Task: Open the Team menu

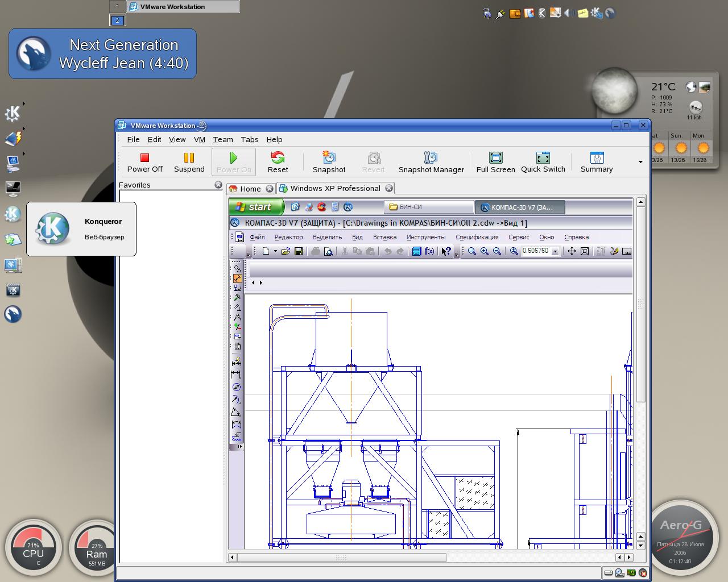Action: click(223, 139)
